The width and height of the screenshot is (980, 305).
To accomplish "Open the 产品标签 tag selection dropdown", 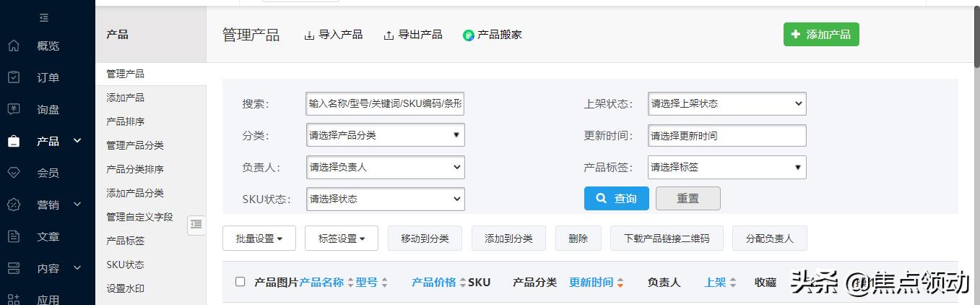I will 727,168.
